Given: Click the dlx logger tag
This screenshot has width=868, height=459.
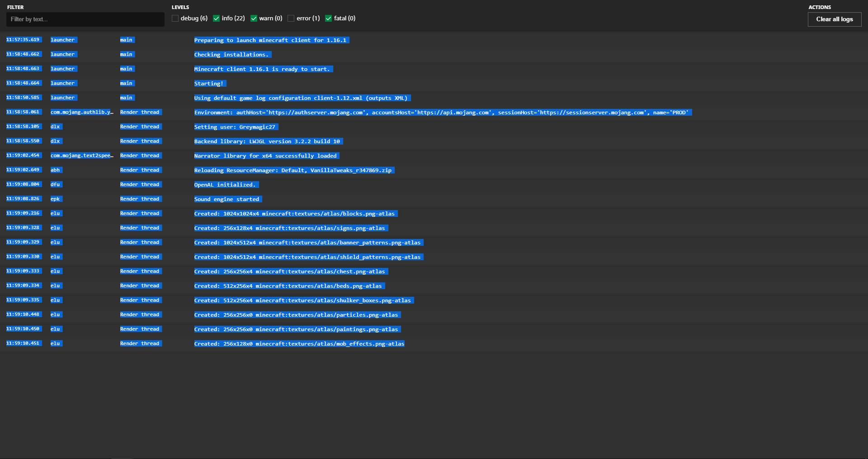Looking at the screenshot, I should [56, 127].
